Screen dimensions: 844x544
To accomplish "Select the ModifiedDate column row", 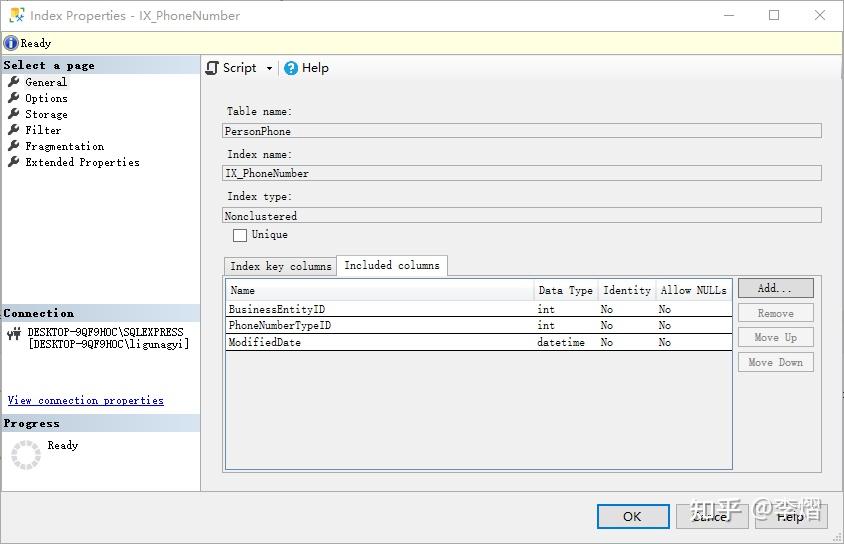I will (265, 342).
